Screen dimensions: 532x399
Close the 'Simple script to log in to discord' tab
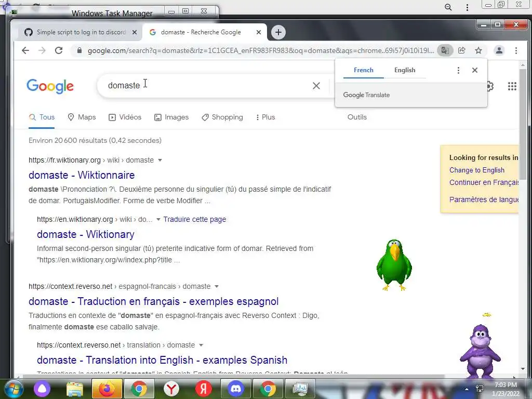135,32
